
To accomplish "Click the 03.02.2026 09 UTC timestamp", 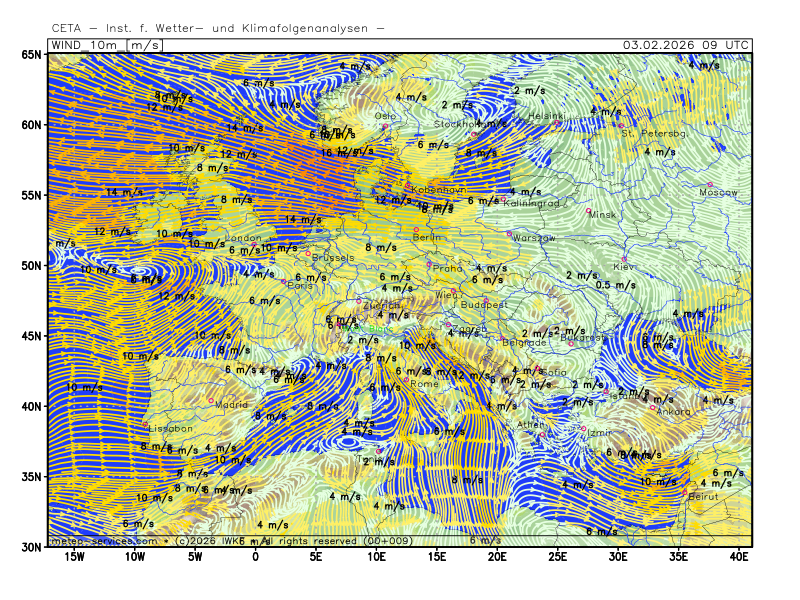I will click(x=684, y=45).
